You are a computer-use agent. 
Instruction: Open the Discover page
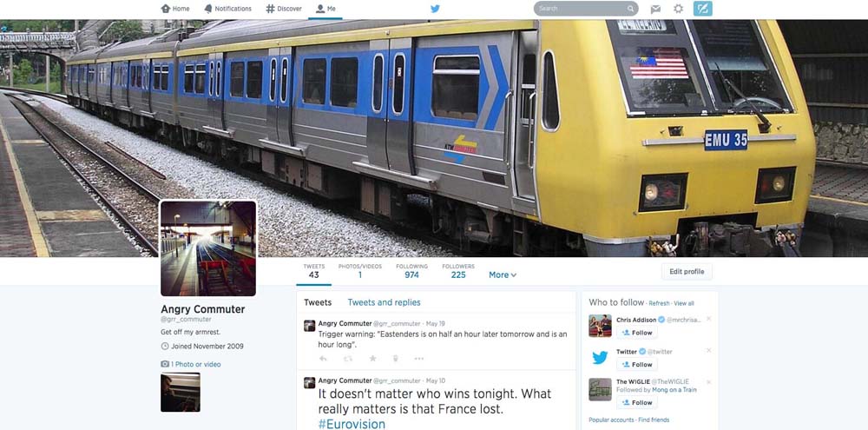click(284, 9)
